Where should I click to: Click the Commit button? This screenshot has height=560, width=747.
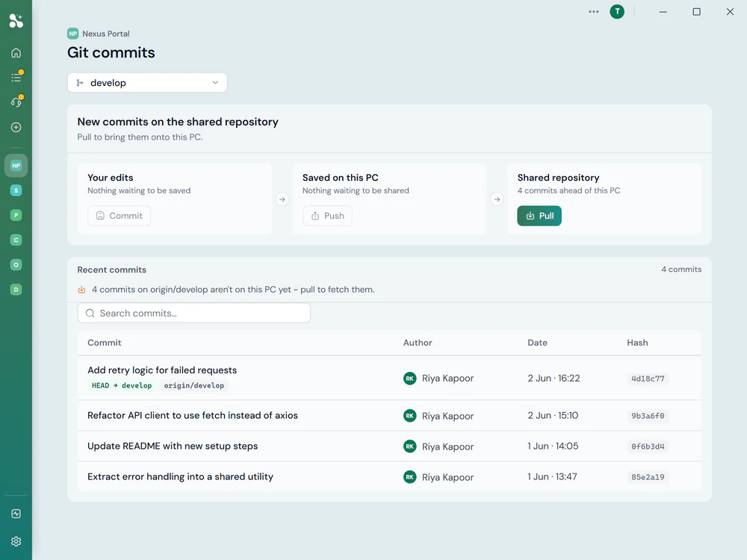click(119, 216)
